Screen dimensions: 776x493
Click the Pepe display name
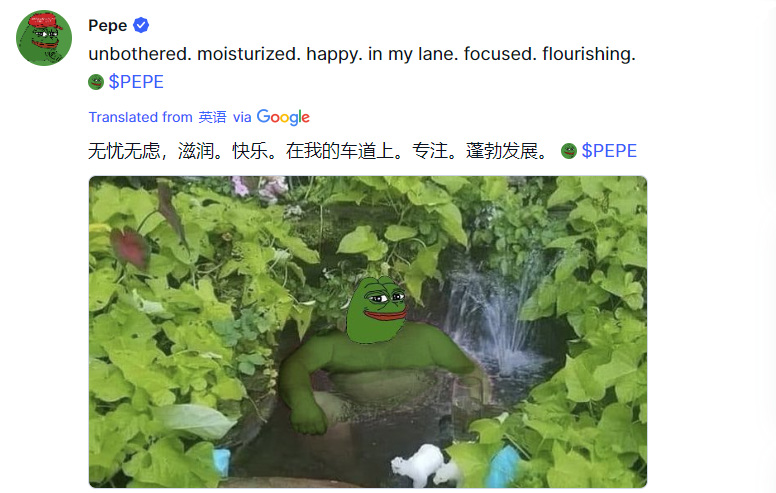[x=107, y=25]
